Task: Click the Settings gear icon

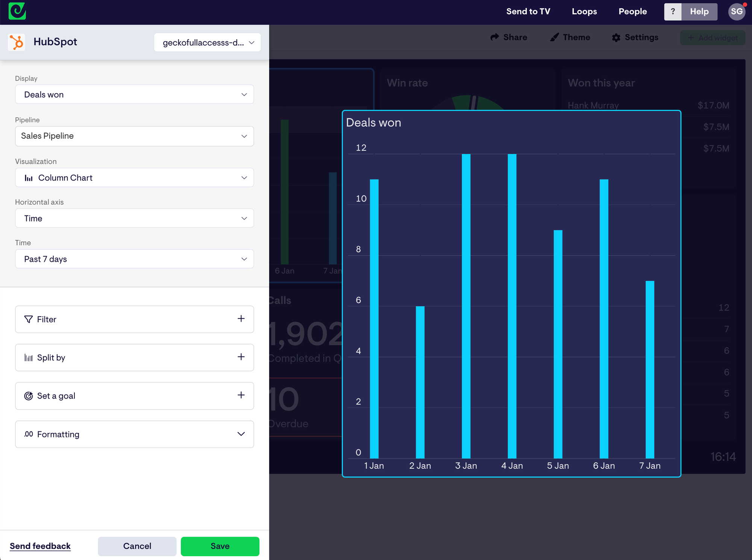Action: (616, 38)
